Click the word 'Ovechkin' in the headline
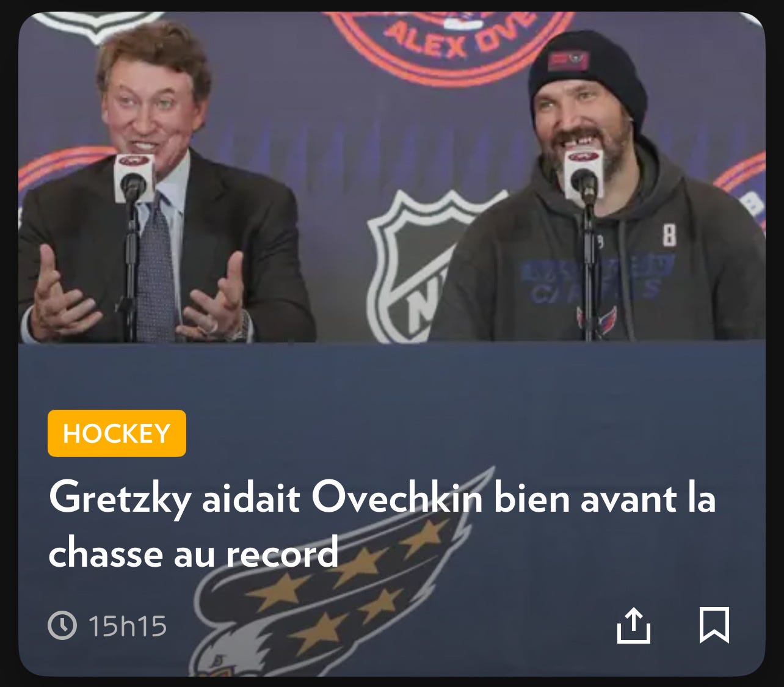 click(x=397, y=498)
